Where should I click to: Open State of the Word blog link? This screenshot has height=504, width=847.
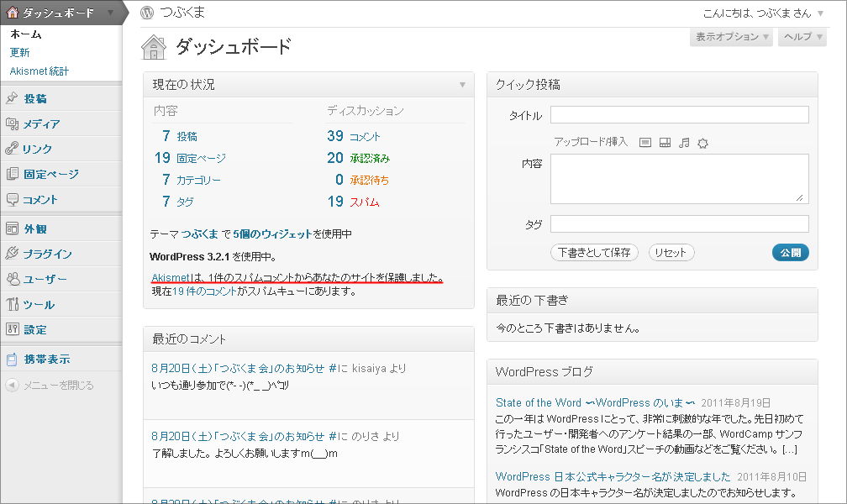pos(595,402)
